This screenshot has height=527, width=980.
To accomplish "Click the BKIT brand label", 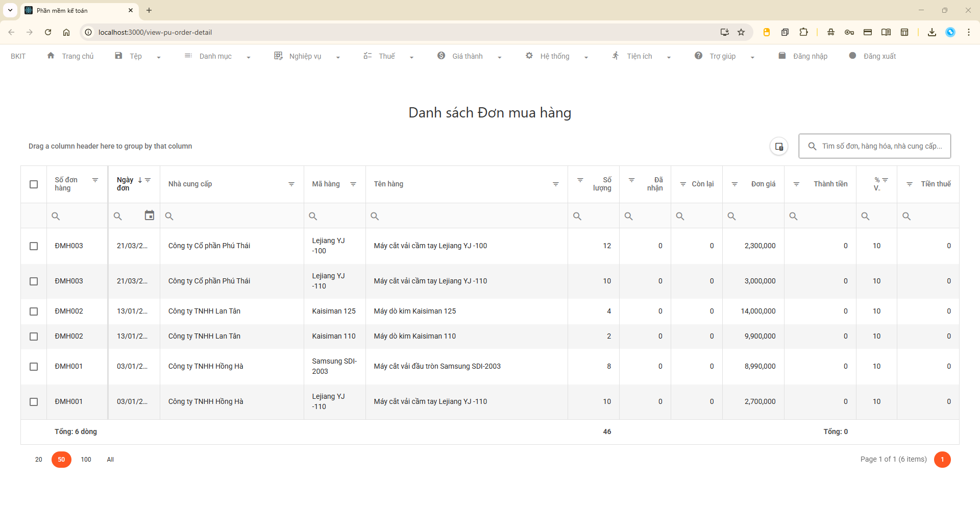I will pyautogui.click(x=18, y=56).
